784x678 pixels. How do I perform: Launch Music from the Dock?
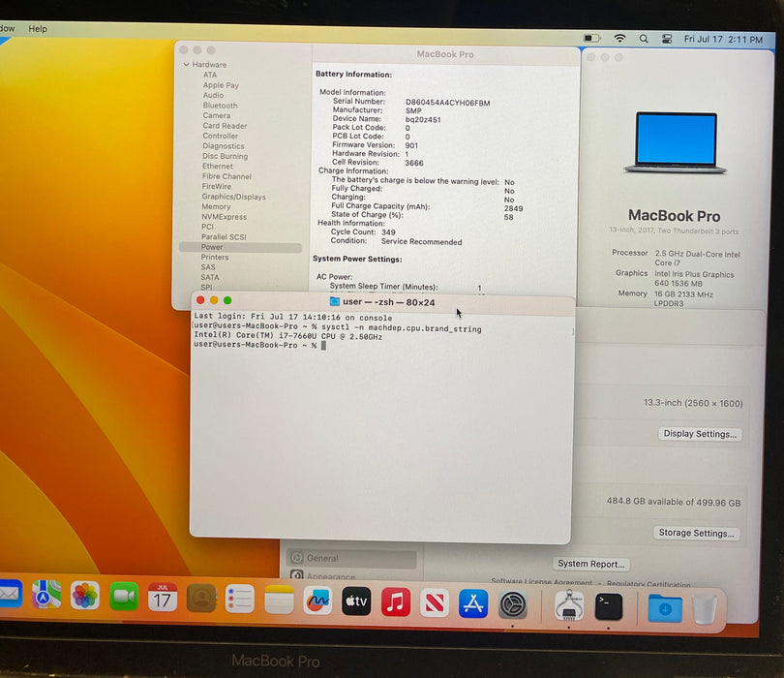pos(396,602)
